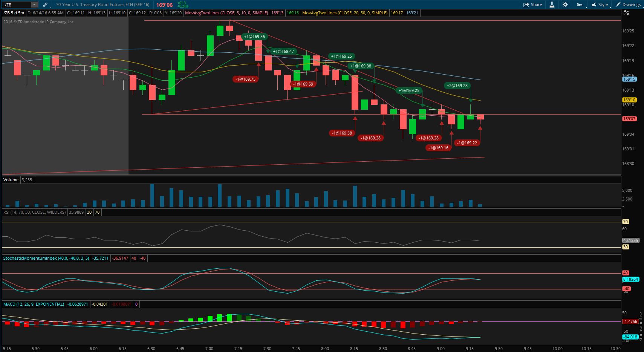Click the +1@169.47 buy order bubble
644x352 pixels.
point(283,51)
